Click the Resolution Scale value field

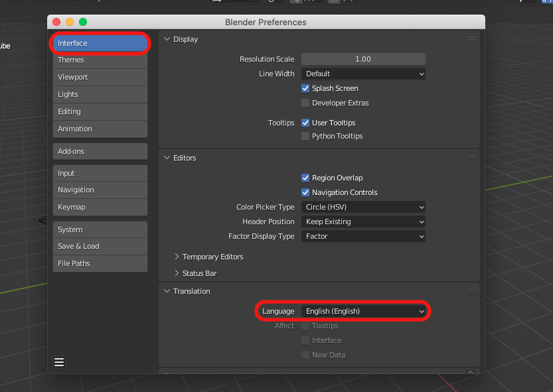pyautogui.click(x=363, y=59)
